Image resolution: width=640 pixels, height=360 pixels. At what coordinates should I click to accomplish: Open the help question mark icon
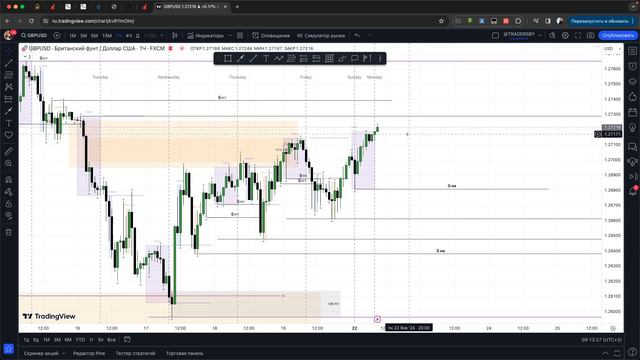point(633,353)
